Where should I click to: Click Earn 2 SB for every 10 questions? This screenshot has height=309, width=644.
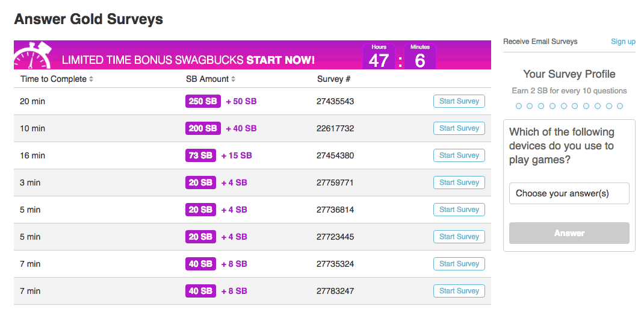click(x=569, y=91)
